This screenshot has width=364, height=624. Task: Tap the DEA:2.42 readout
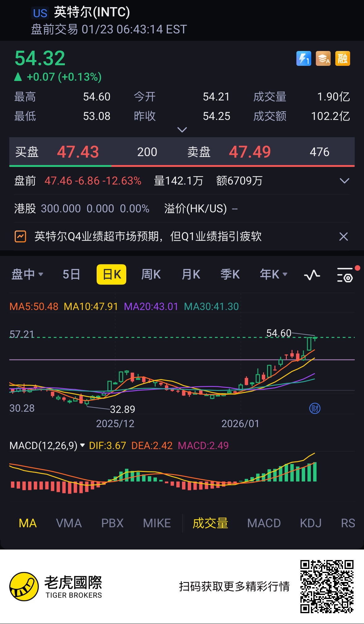tap(152, 445)
